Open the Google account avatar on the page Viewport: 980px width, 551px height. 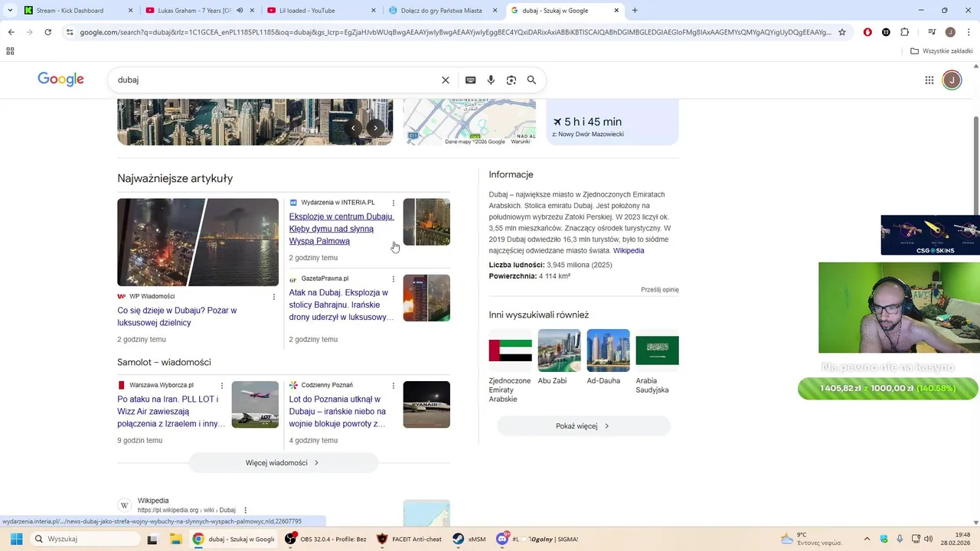tap(952, 80)
